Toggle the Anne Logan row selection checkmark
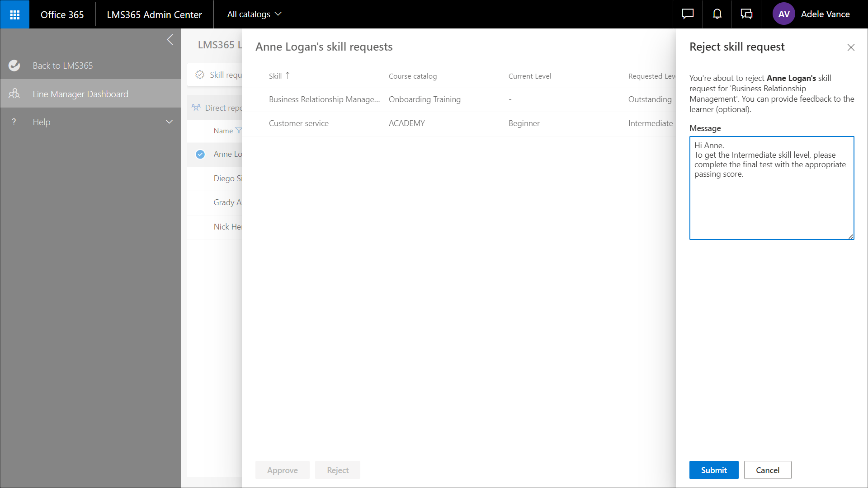This screenshot has width=868, height=488. point(200,155)
